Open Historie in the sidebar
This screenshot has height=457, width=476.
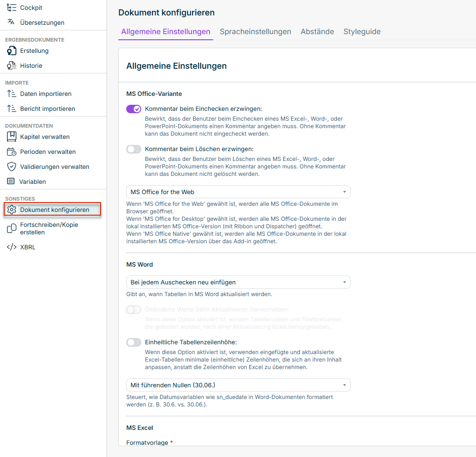31,65
